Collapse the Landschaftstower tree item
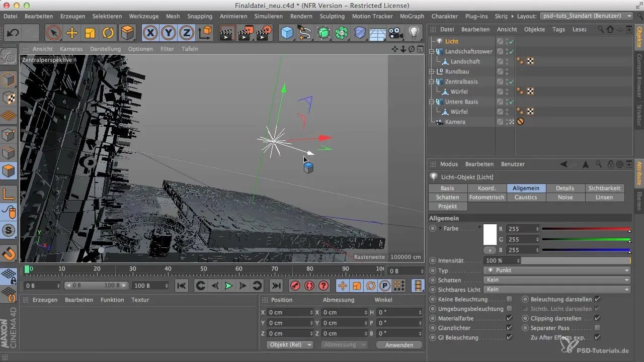This screenshot has width=644, height=362. (431, 51)
